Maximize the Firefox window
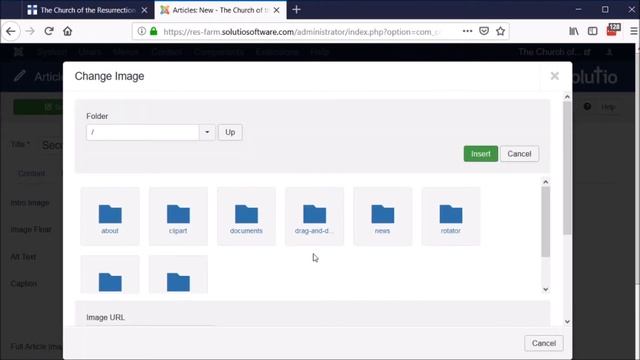The width and height of the screenshot is (640, 360). click(605, 9)
